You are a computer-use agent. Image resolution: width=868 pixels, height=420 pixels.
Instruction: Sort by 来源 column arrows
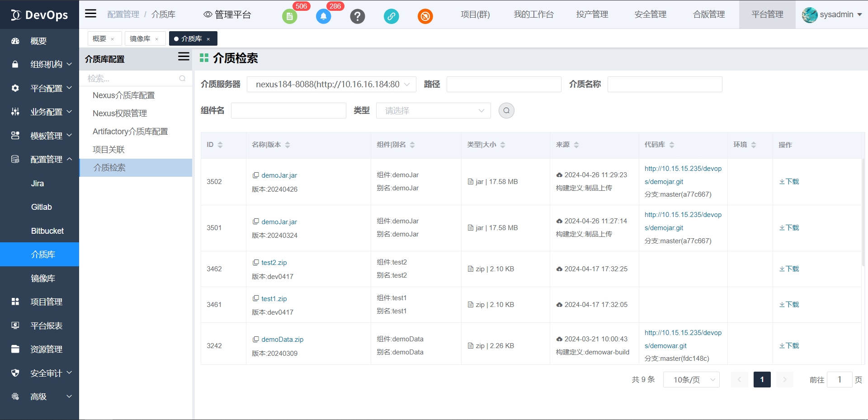coord(576,145)
